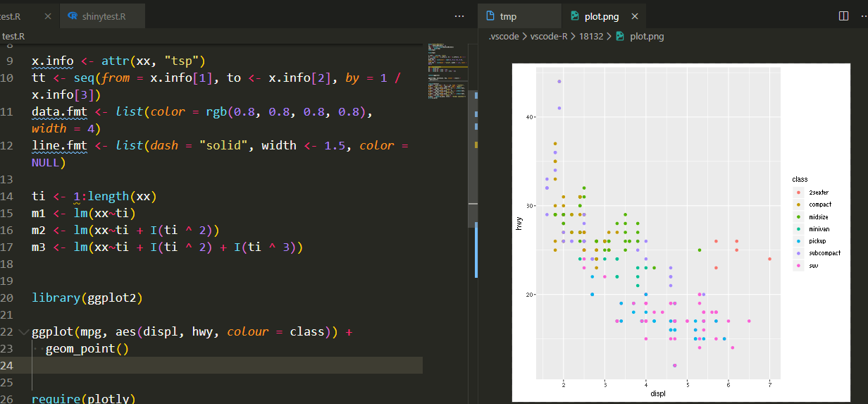Screen dimensions: 868x404
Task: Open more actions menu for left editor group
Action: click(x=459, y=16)
